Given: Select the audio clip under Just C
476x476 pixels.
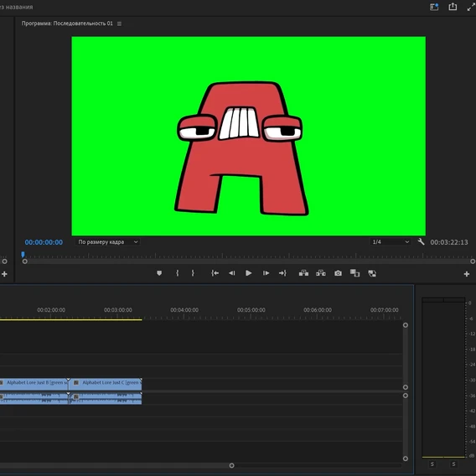Looking at the screenshot, I should pyautogui.click(x=105, y=398).
